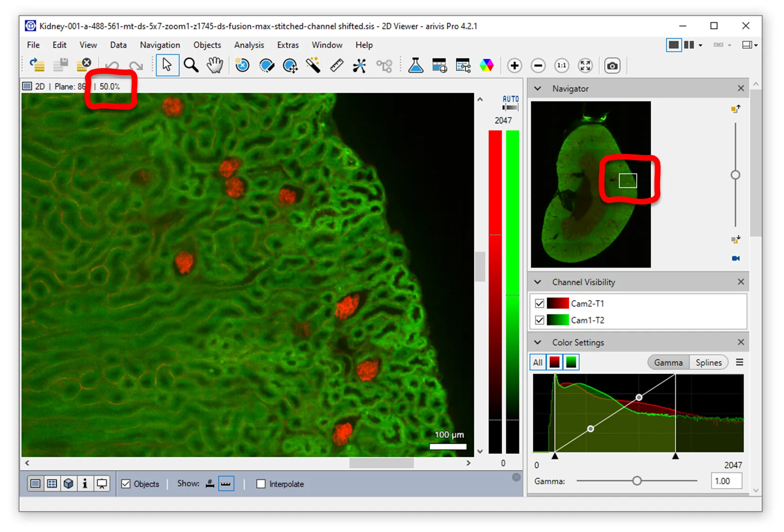This screenshot has height=532, width=784.
Task: Activate the Pan hand tool
Action: pyautogui.click(x=215, y=65)
